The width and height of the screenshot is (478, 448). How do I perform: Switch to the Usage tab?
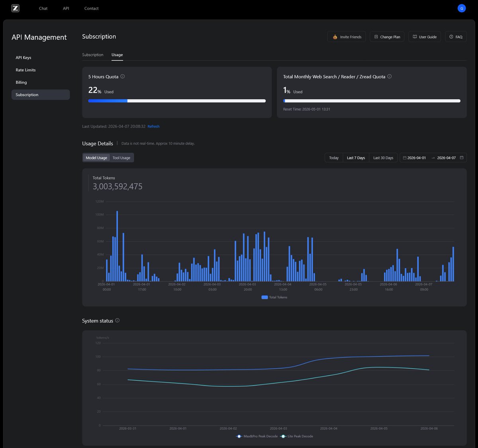(x=117, y=55)
